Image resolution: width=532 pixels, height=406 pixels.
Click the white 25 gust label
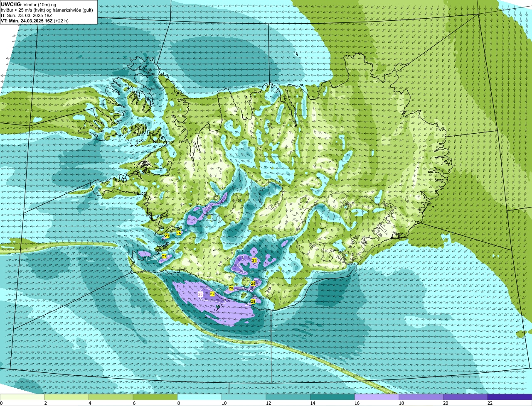tap(200, 294)
